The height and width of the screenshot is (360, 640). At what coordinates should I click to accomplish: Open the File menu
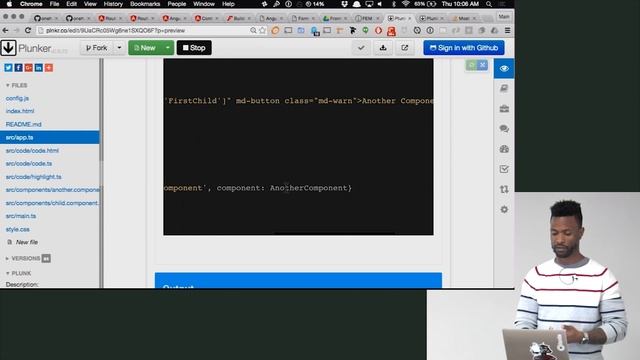click(x=54, y=4)
